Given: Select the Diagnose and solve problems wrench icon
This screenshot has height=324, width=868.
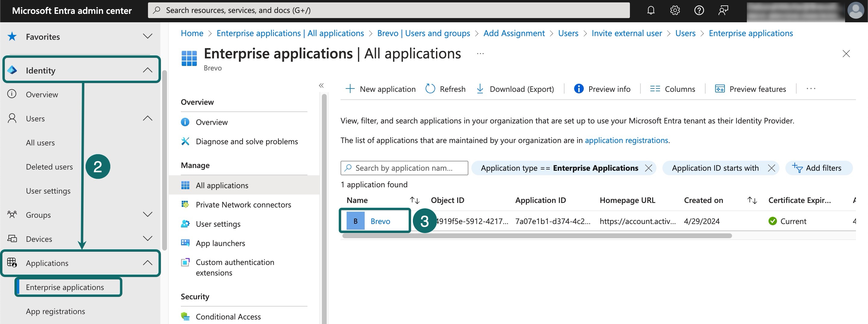Looking at the screenshot, I should point(186,142).
